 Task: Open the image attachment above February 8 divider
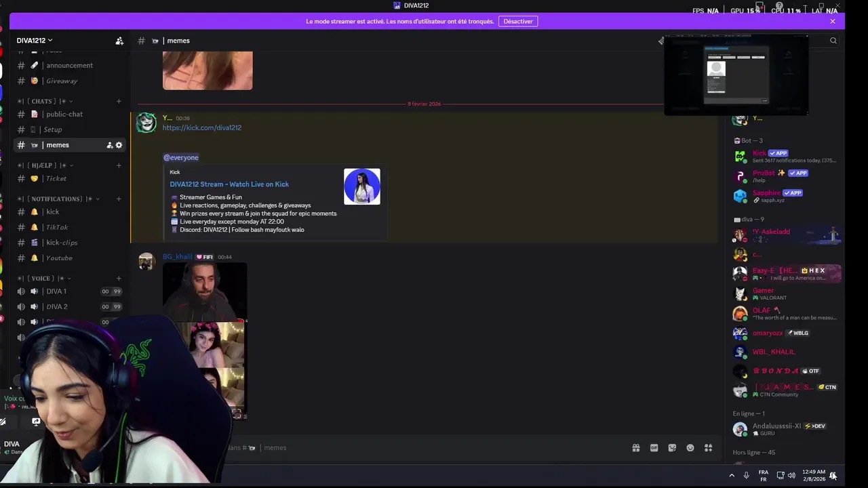point(208,70)
